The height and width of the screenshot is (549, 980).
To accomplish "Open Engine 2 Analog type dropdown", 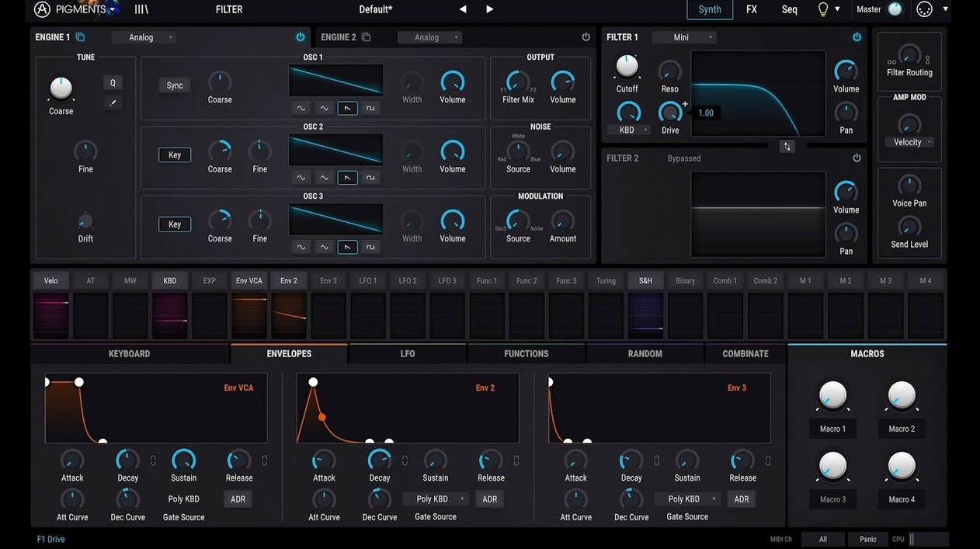I will [x=429, y=37].
